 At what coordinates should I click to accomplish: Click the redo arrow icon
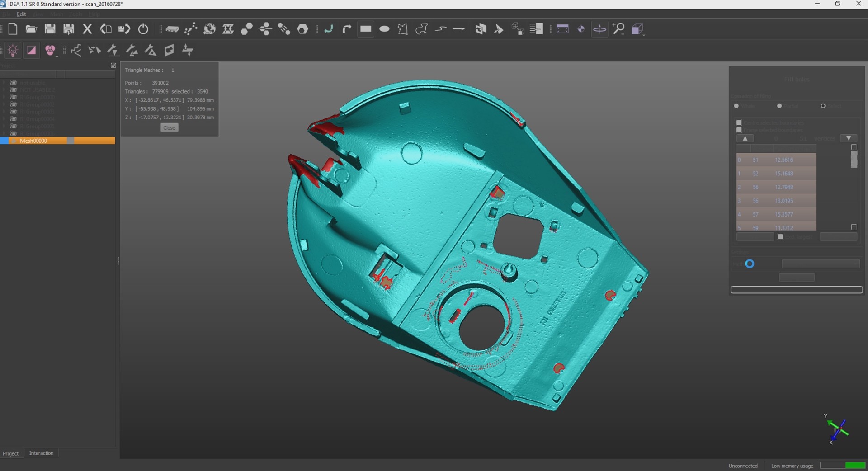coord(347,29)
